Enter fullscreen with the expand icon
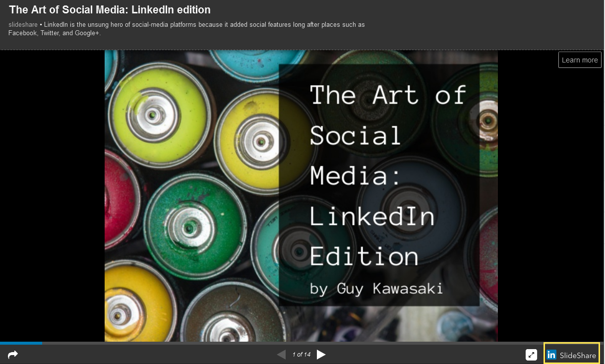 (x=532, y=355)
